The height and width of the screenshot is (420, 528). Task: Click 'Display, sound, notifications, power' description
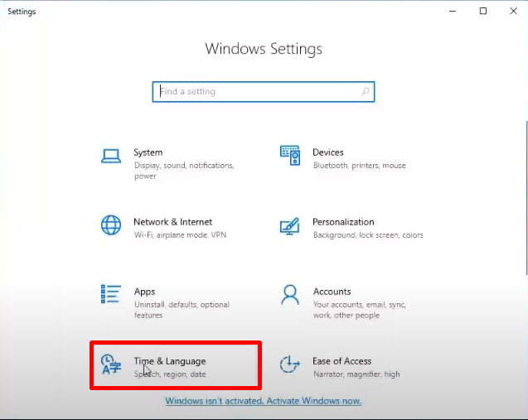[184, 171]
